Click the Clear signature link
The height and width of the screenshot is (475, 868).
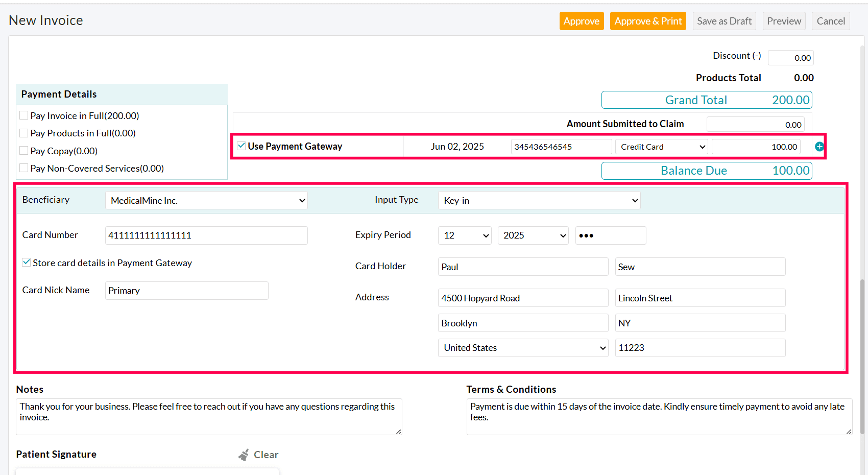(x=266, y=454)
